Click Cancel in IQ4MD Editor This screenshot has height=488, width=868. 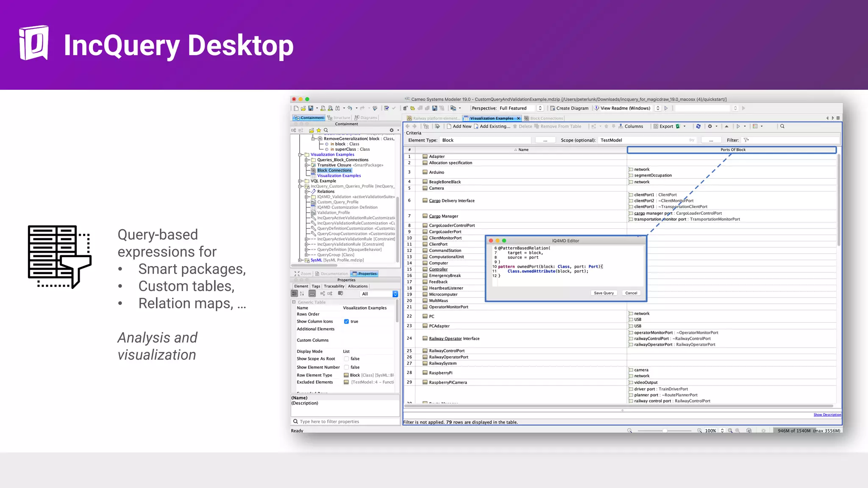(631, 293)
